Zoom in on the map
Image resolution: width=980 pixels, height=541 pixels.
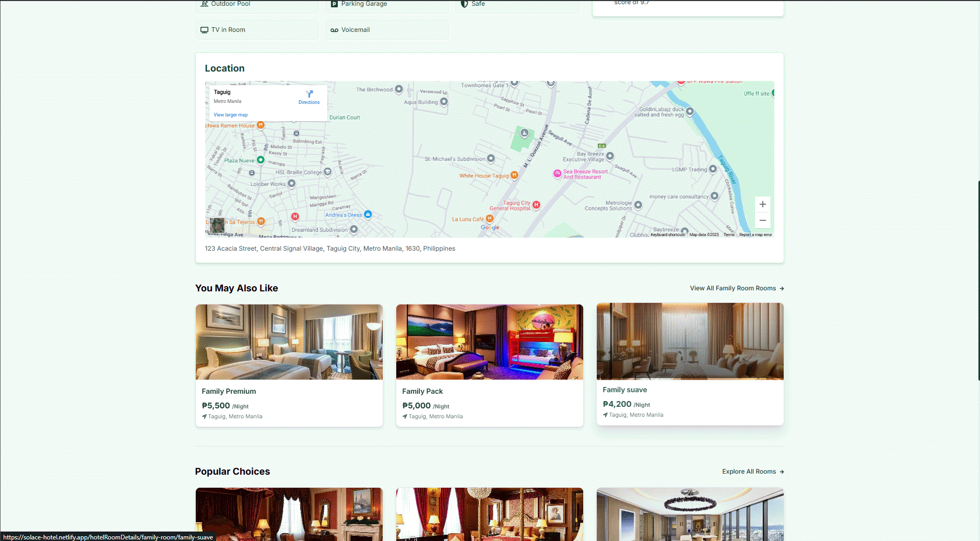pyautogui.click(x=762, y=204)
